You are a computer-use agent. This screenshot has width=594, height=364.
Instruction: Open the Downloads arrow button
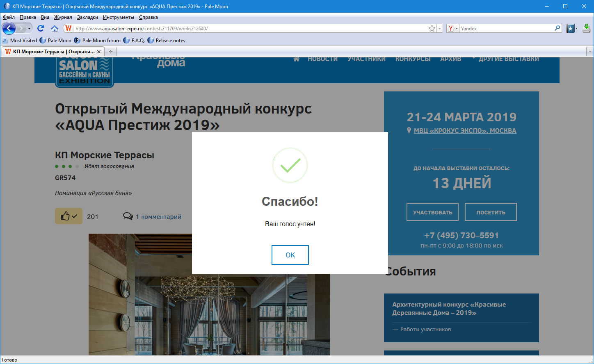tap(587, 28)
